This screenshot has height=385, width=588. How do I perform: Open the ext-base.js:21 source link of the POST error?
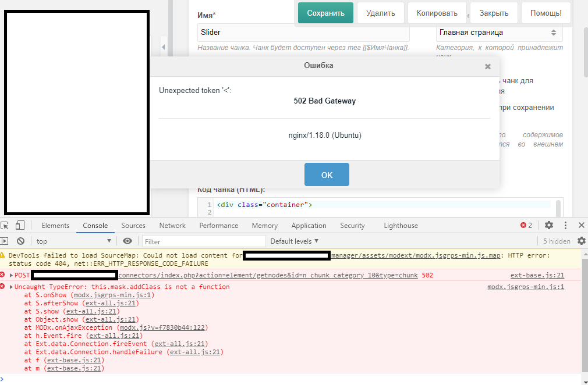pos(537,275)
